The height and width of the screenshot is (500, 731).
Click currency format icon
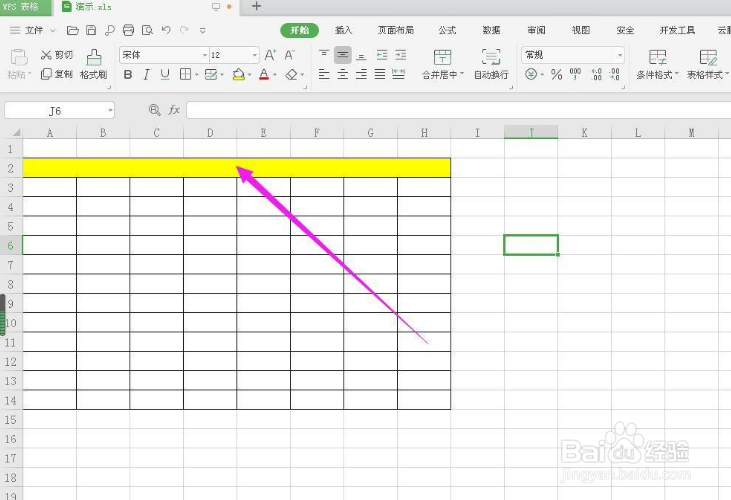(x=531, y=75)
